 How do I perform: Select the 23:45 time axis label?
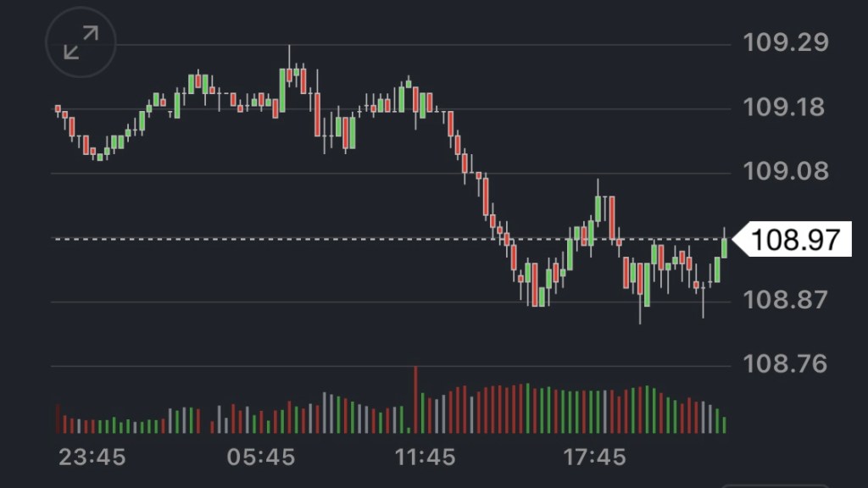[92, 457]
